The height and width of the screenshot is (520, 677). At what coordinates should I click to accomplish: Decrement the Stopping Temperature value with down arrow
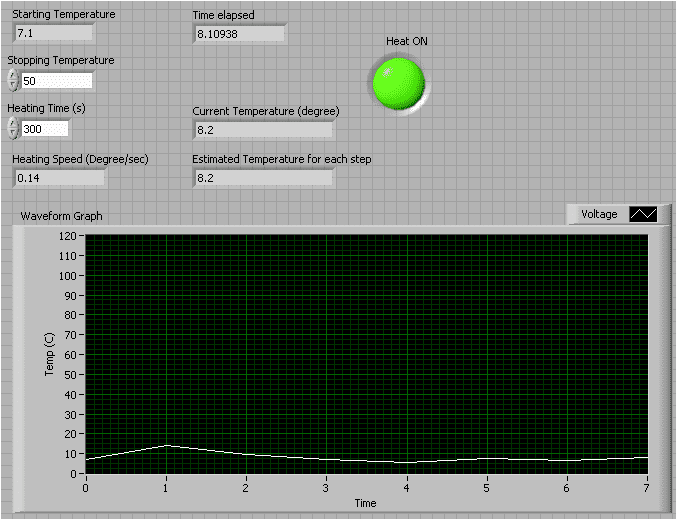click(13, 86)
